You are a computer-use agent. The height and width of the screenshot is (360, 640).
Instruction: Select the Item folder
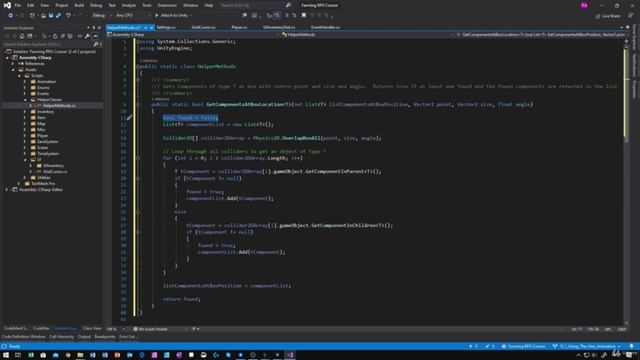point(41,118)
